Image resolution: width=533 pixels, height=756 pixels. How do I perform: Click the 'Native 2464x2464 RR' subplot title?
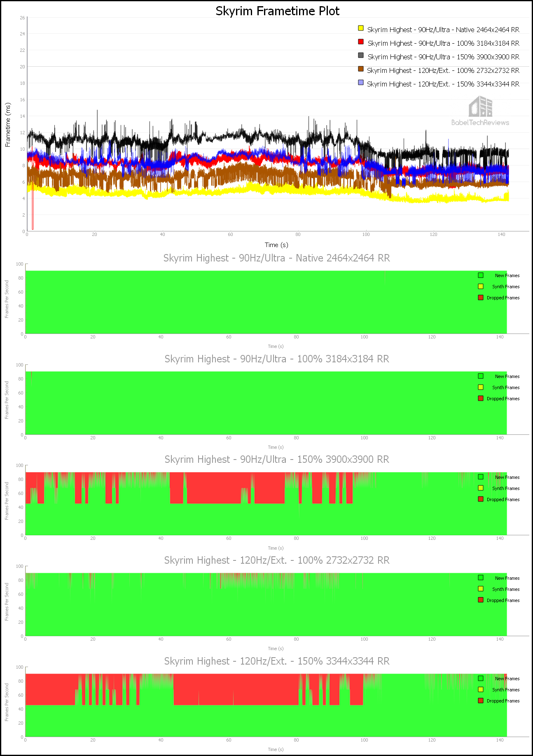click(x=277, y=258)
